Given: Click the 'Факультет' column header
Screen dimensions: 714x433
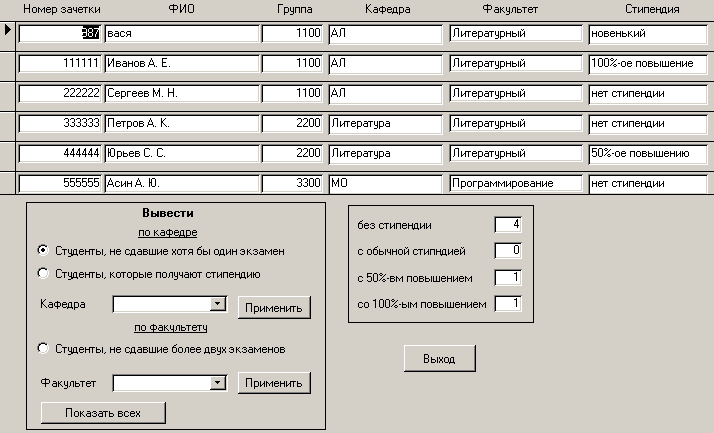Looking at the screenshot, I should click(510, 9).
